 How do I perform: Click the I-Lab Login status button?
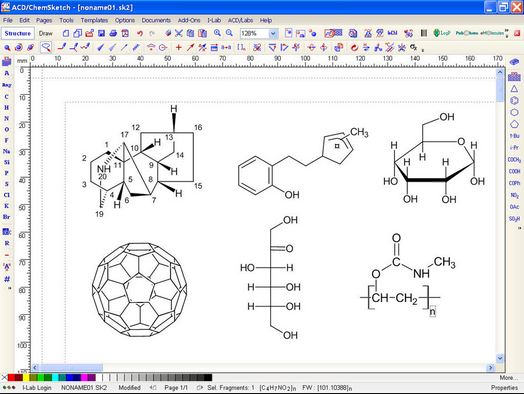pos(37,388)
